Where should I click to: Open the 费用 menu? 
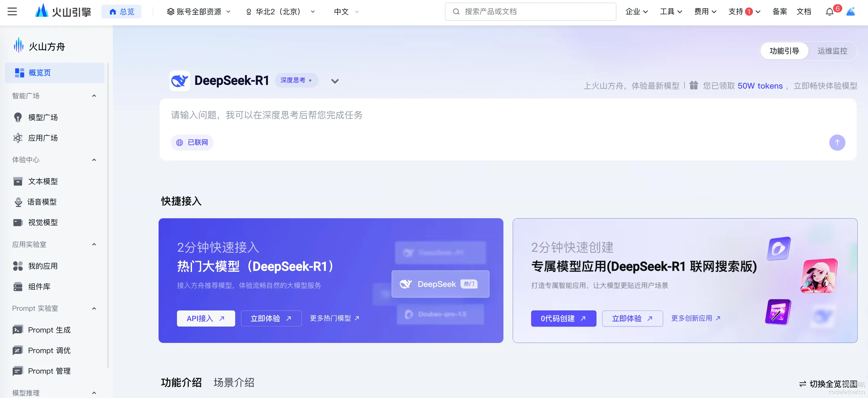[x=705, y=12]
